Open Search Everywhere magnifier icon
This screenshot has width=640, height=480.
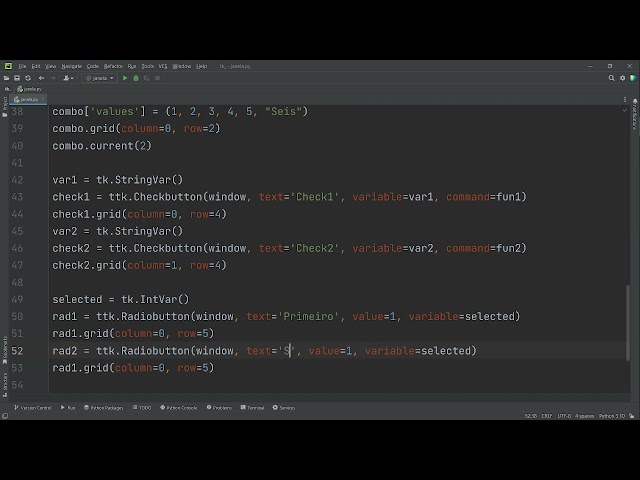pos(611,78)
